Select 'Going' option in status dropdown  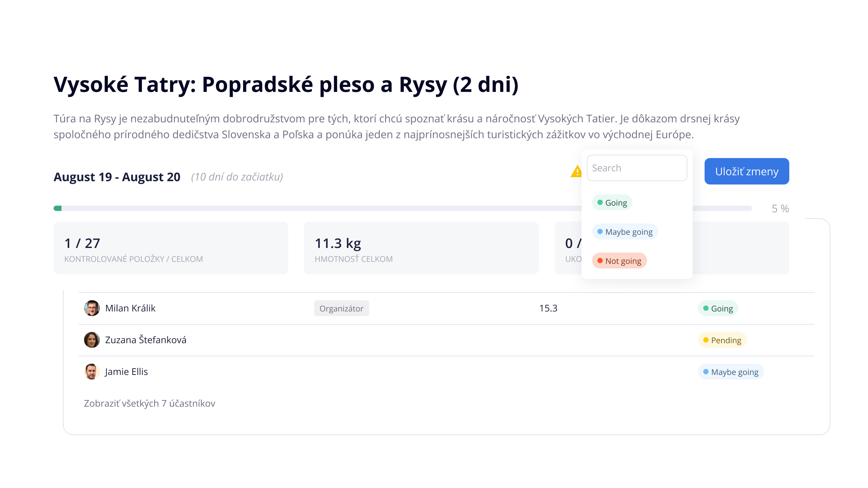click(612, 203)
